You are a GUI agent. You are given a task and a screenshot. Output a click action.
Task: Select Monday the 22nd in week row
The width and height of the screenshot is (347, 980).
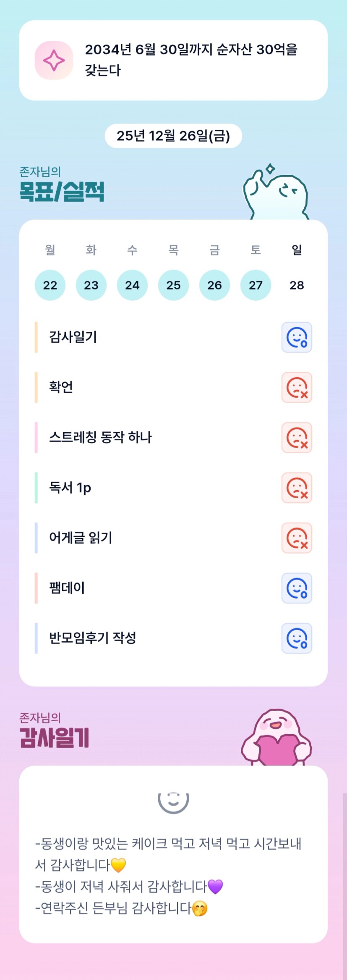tap(50, 285)
